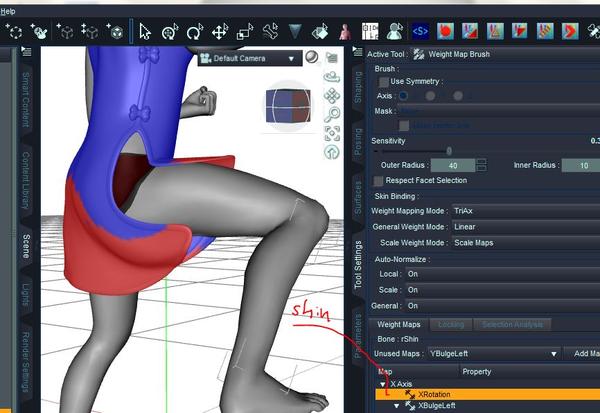600x413 pixels.
Task: Select the bone Joint Editor tool
Action: click(270, 31)
